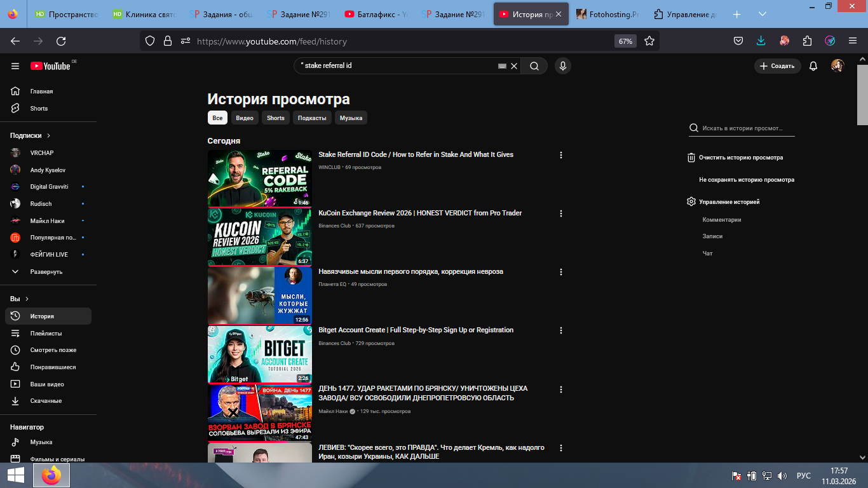Mute system volume from tray speaker

tap(782, 475)
